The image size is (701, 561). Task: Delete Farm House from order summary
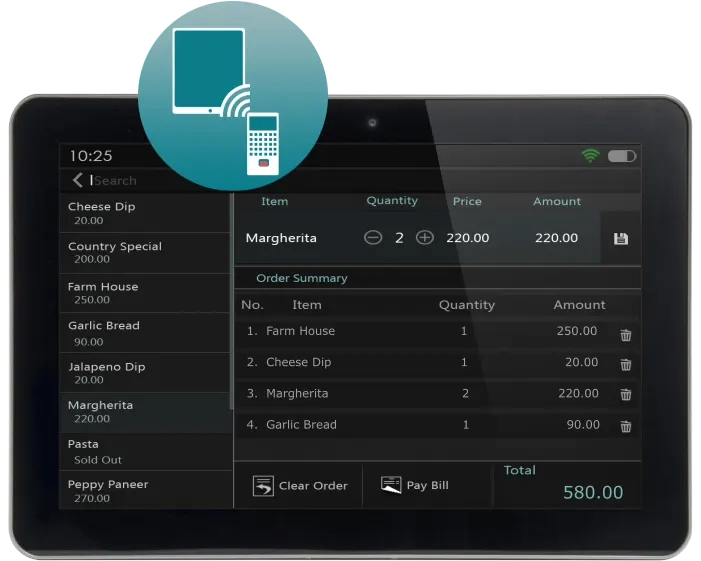point(626,335)
